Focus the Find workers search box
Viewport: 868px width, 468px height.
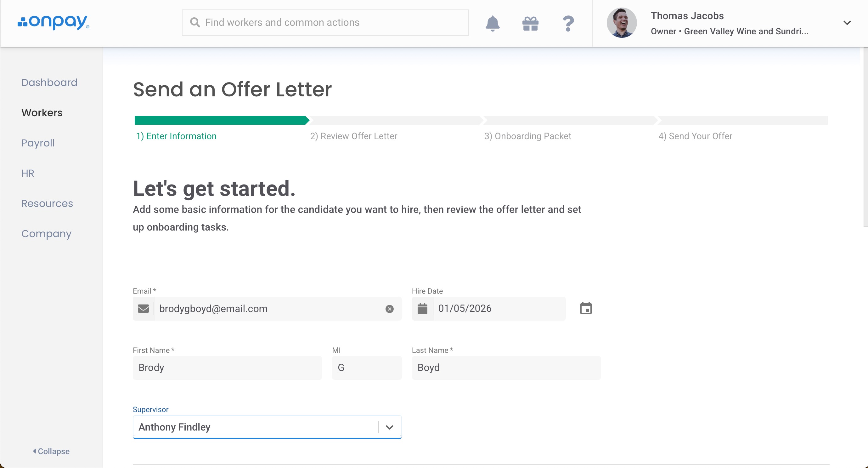point(325,23)
